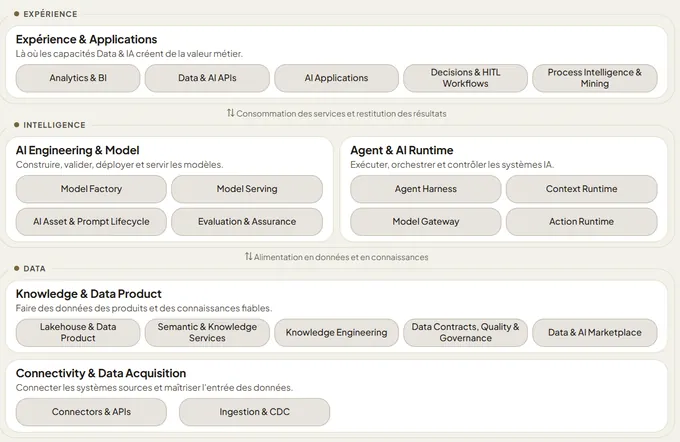The height and width of the screenshot is (442, 680).
Task: Click the Connectors & APIs pill
Action: [91, 412]
